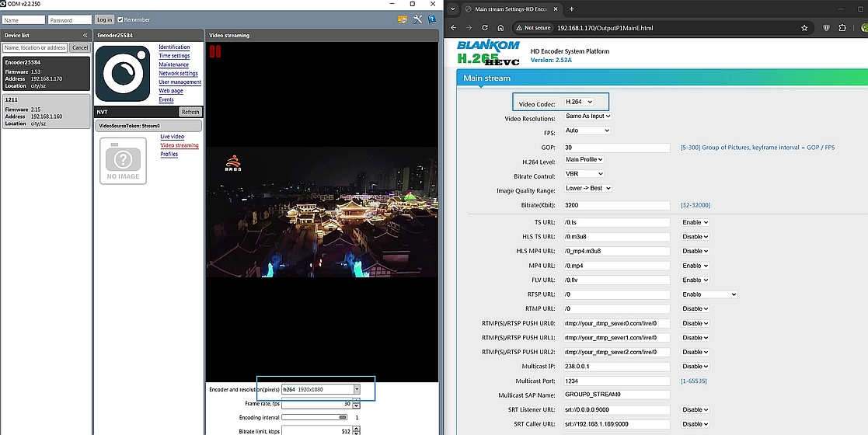Open the Bitrate Control dropdown

(584, 174)
